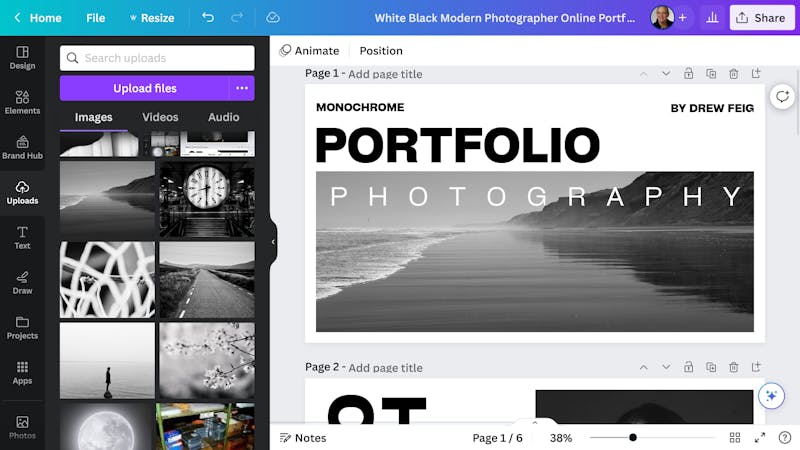Click Page 1 Add page title field
This screenshot has height=450, width=800.
(385, 74)
